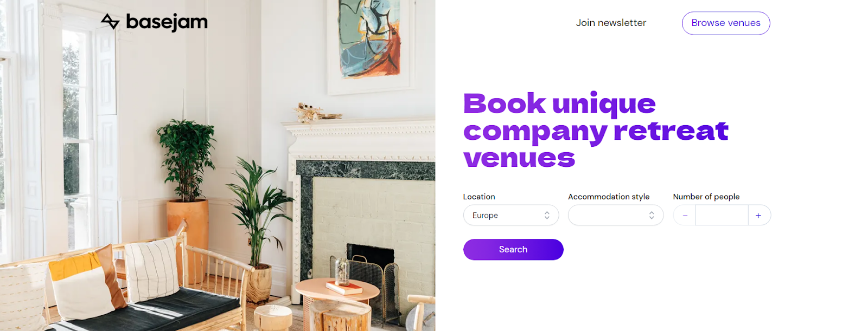Click the Number of people label
868x331 pixels.
pos(706,197)
